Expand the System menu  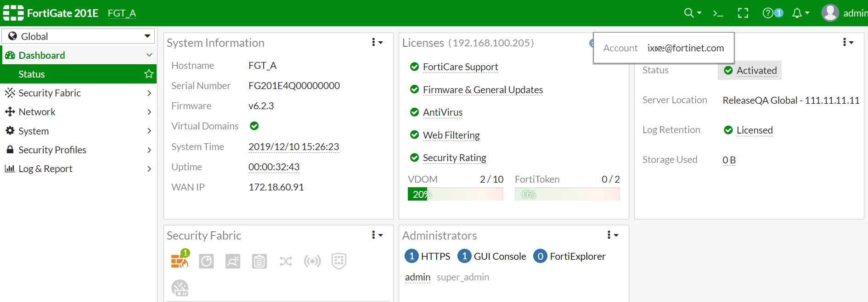coord(79,131)
